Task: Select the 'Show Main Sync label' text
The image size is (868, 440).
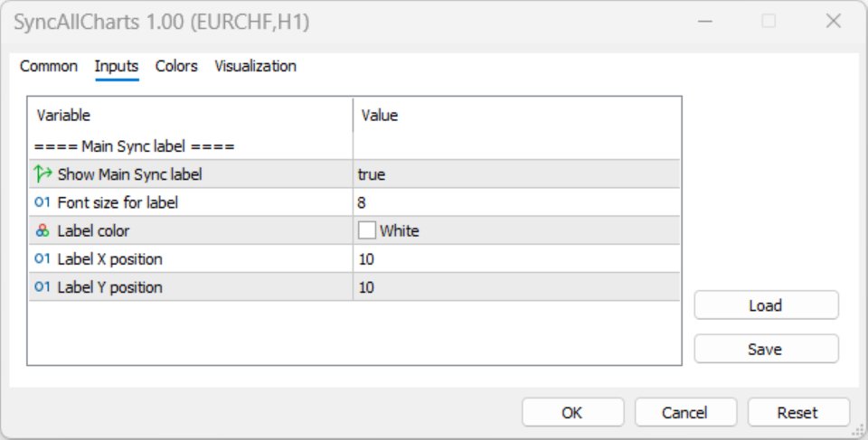Action: 130,174
